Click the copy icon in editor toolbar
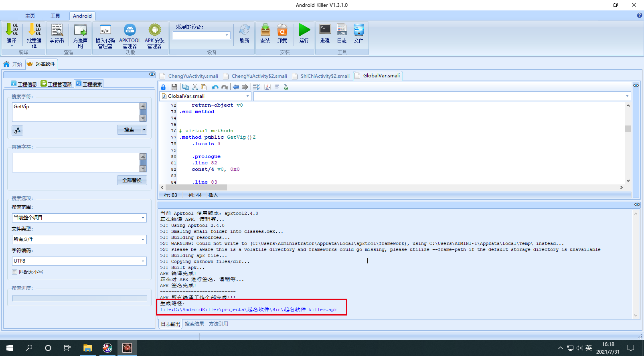 [185, 87]
